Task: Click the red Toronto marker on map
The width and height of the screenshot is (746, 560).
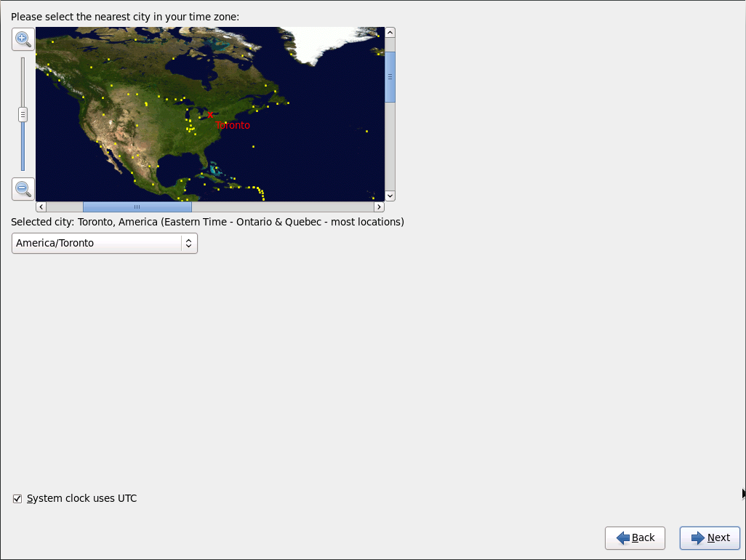Action: tap(210, 115)
